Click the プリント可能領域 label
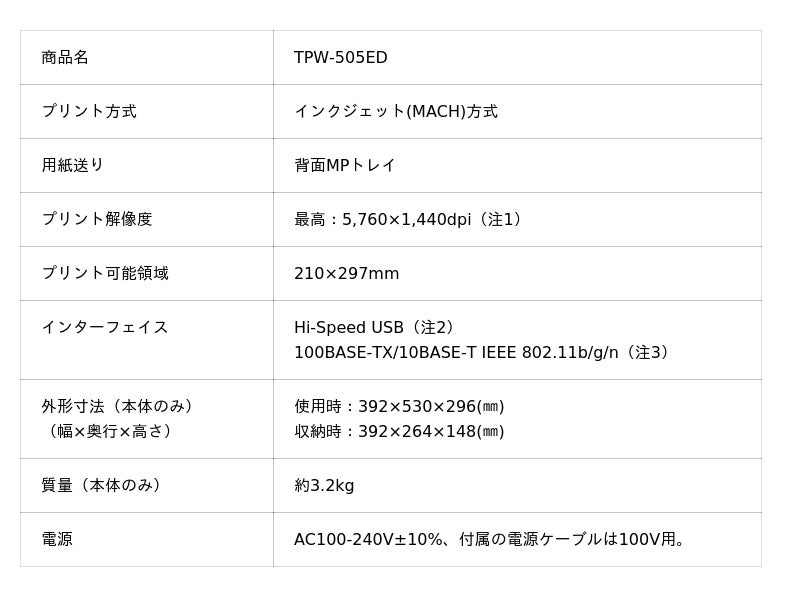 (105, 274)
